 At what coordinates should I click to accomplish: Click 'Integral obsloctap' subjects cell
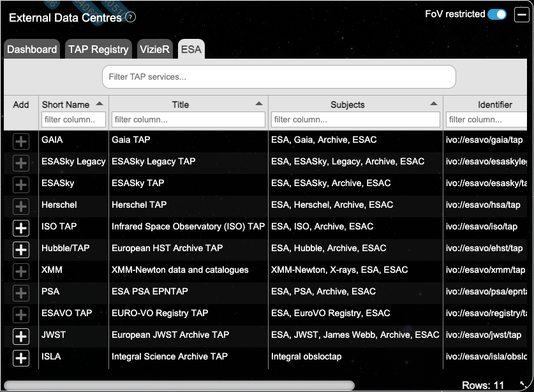tap(355, 356)
